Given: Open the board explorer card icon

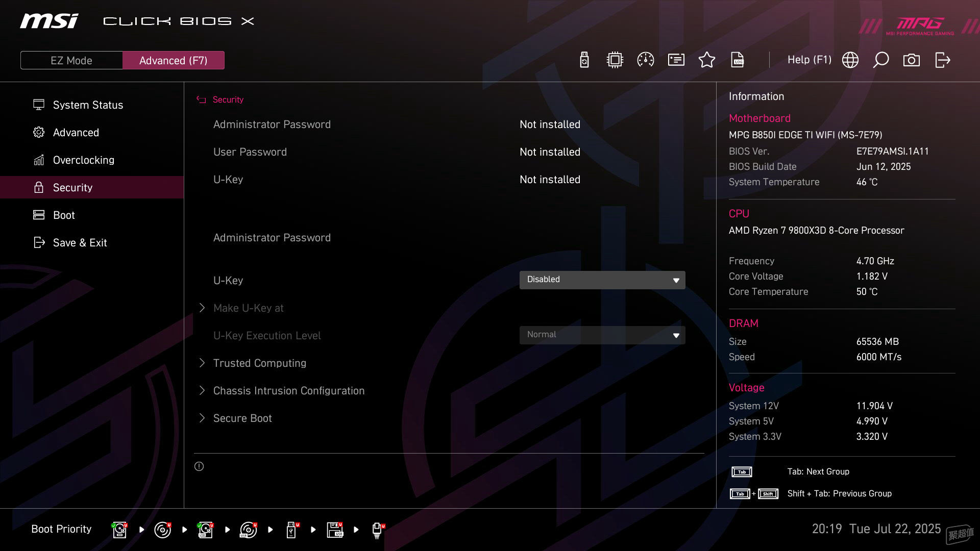Looking at the screenshot, I should click(x=676, y=60).
